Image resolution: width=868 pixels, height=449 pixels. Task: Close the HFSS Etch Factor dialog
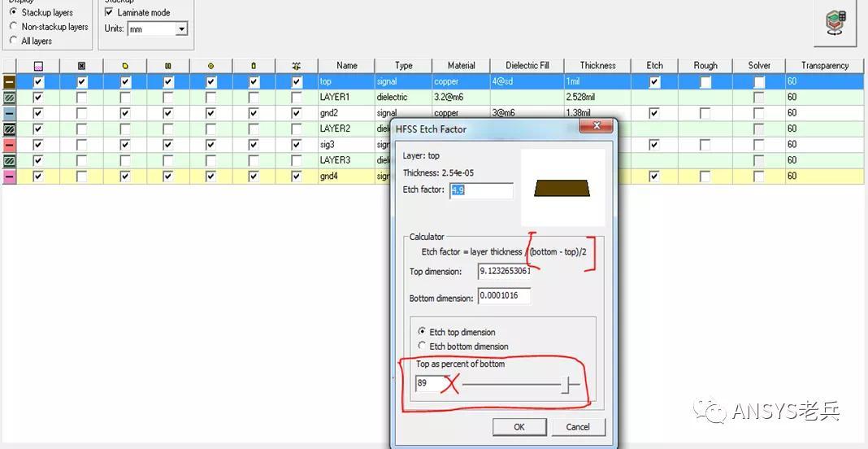597,127
